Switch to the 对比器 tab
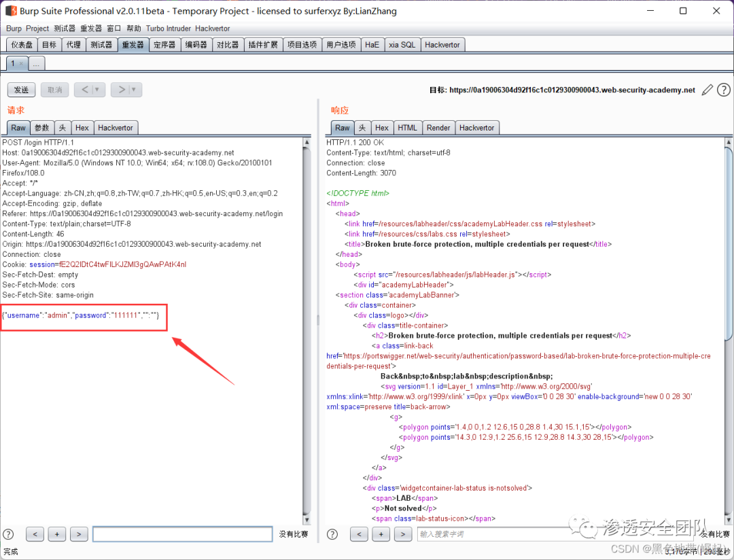The image size is (734, 560). (228, 44)
